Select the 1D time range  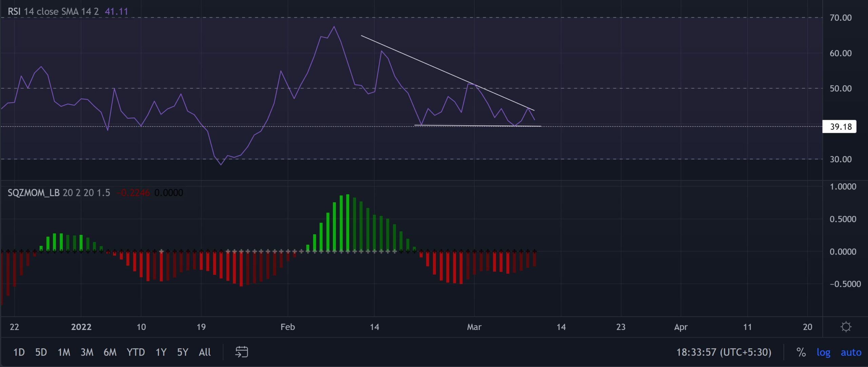click(19, 352)
